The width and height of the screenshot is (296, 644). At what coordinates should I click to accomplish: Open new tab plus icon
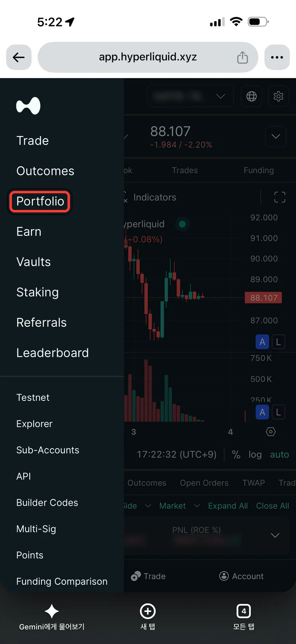pos(148,611)
